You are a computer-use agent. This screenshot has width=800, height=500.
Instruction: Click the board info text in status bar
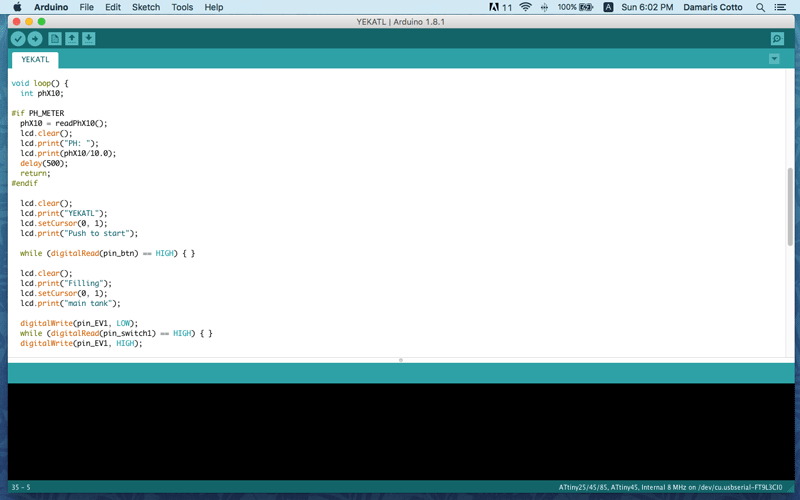pos(670,487)
